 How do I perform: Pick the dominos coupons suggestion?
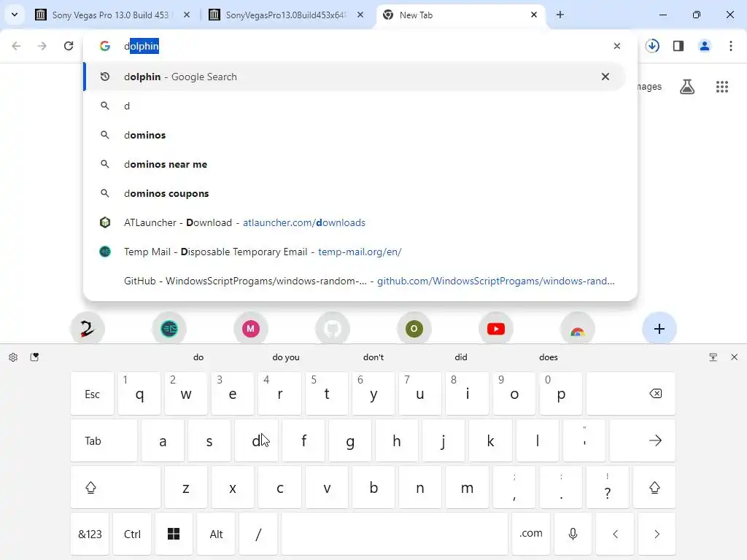tap(355, 193)
